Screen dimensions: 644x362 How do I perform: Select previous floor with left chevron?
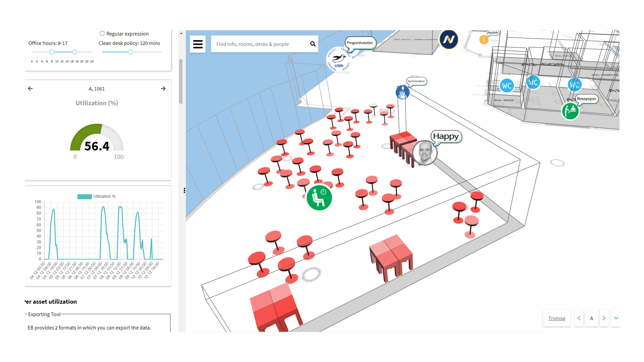point(579,318)
